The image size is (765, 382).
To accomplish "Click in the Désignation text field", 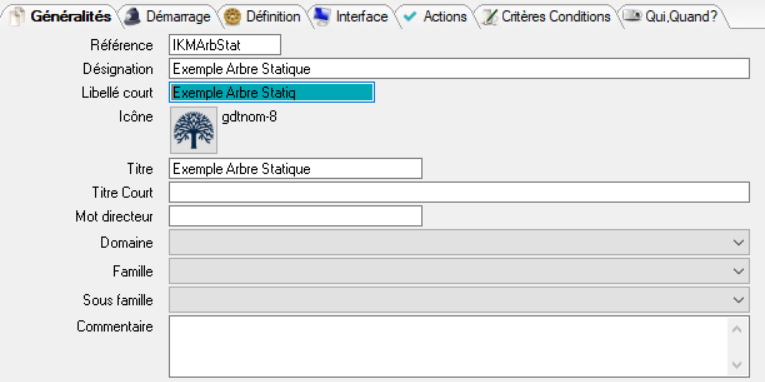I will [459, 69].
